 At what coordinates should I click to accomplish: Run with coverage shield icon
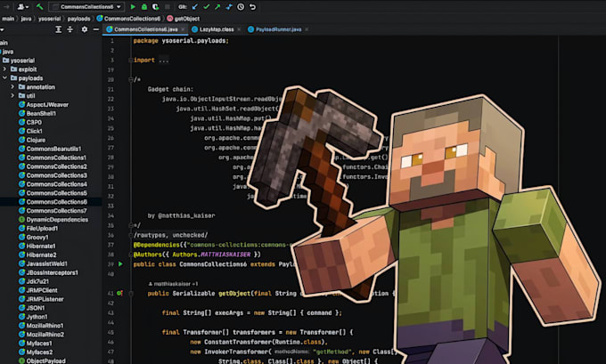155,6
